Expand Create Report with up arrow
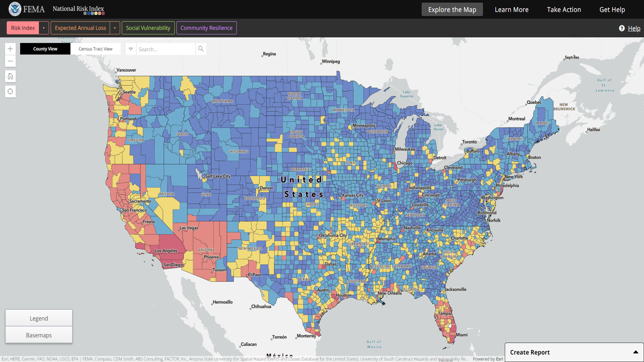 click(x=635, y=352)
